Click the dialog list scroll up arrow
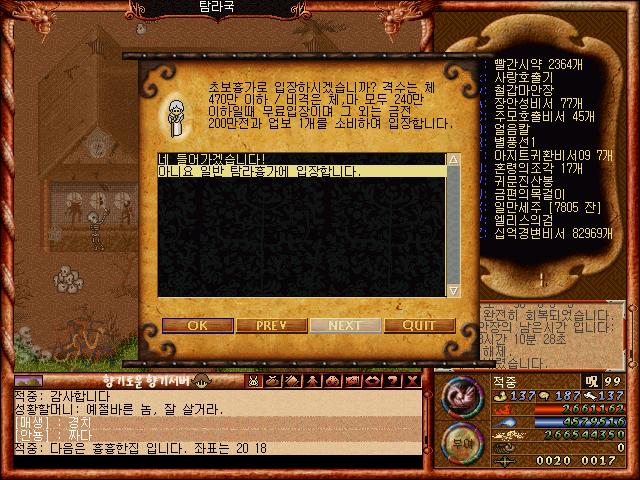This screenshot has height=480, width=640. coord(453,160)
